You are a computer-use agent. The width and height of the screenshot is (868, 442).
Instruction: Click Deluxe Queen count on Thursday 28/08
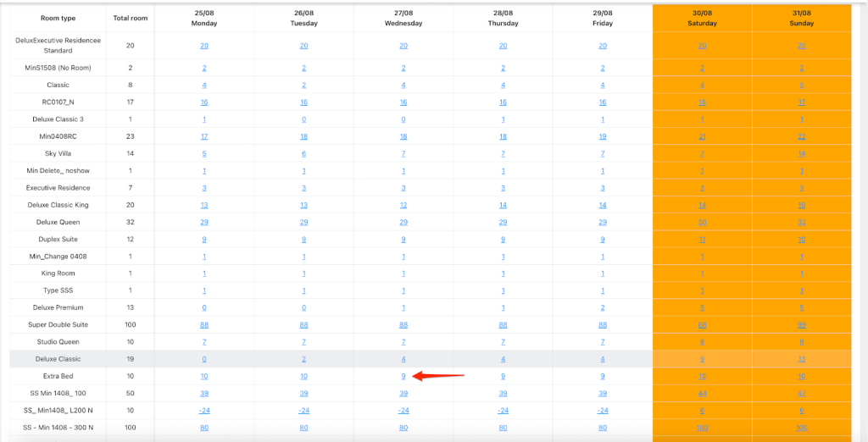(503, 222)
